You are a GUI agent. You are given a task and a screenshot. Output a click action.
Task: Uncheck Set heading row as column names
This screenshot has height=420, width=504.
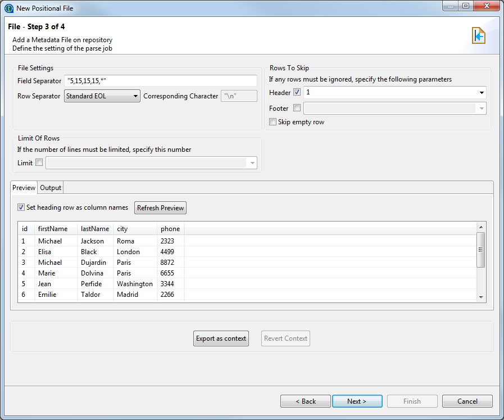tap(21, 207)
